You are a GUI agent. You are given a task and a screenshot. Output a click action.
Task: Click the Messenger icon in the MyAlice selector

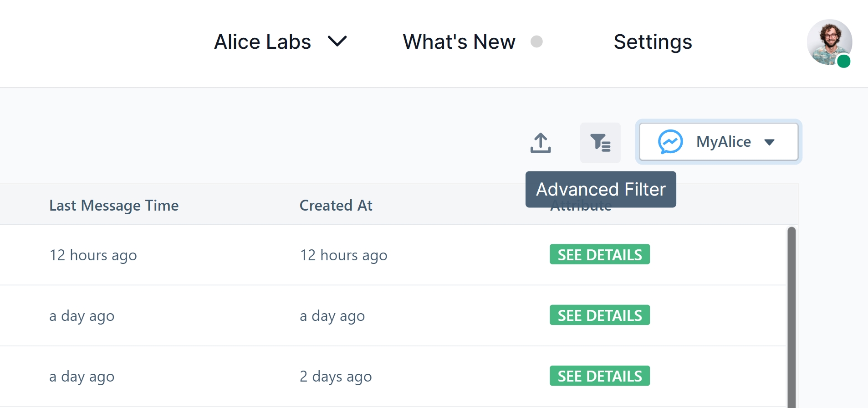(x=670, y=142)
